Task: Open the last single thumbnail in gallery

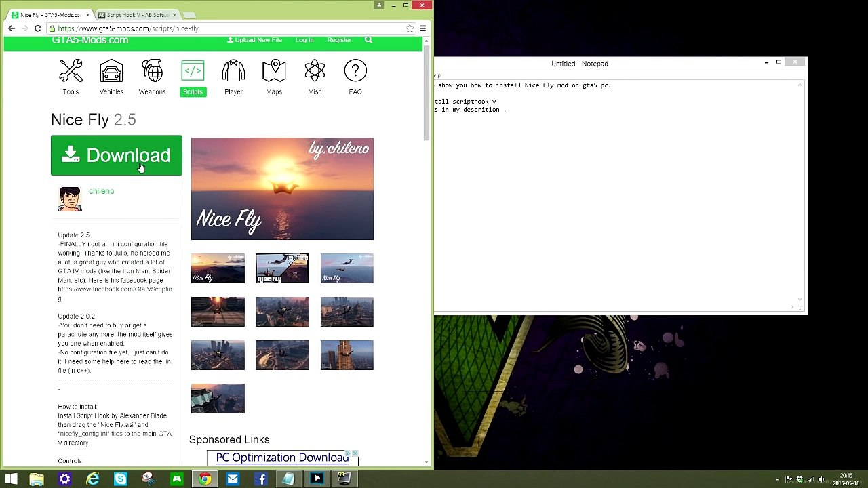Action: pos(218,399)
